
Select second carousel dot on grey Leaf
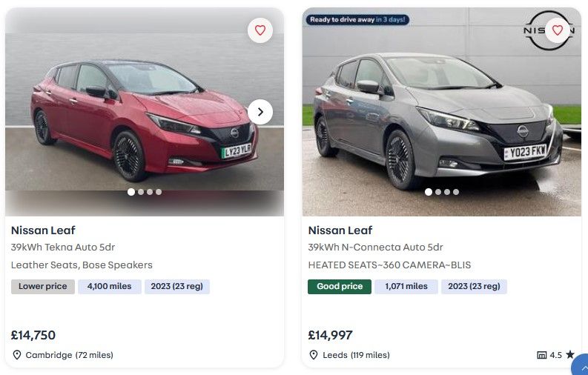pyautogui.click(x=438, y=192)
